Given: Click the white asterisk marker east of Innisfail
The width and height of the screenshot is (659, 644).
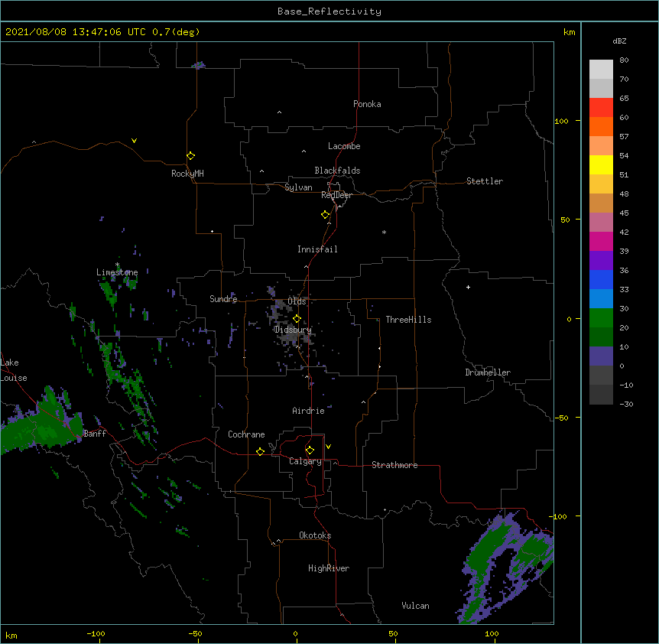Looking at the screenshot, I should click(384, 232).
